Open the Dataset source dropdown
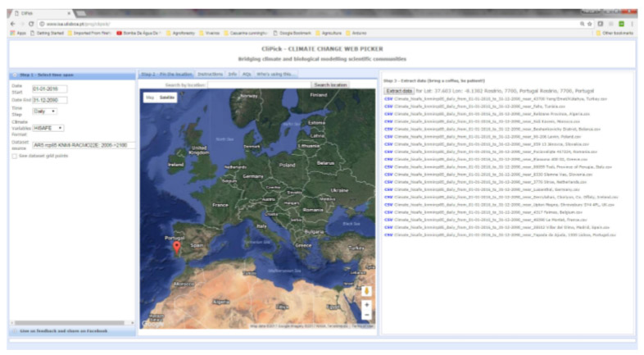Screen dimensions: 644x355 (84, 145)
